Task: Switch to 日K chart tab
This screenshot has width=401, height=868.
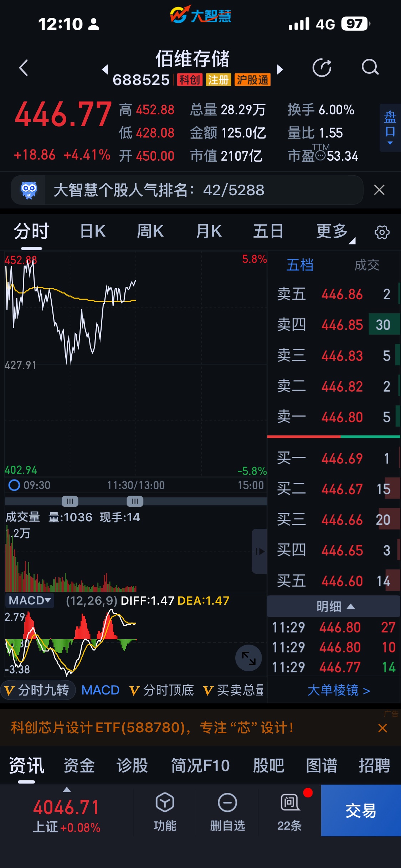Action: coord(93,232)
